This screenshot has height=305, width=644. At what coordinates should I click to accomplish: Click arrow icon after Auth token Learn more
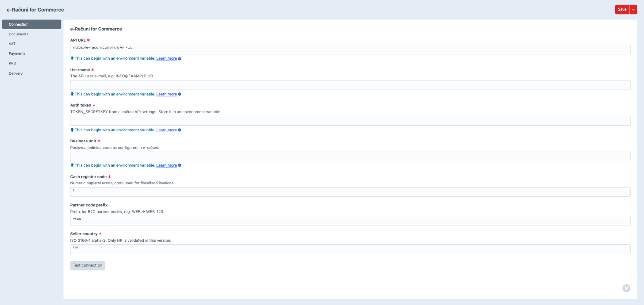pos(180,130)
